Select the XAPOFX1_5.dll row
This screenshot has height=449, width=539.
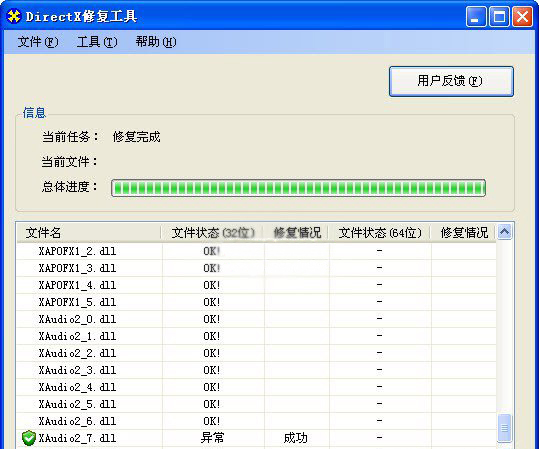[256, 302]
